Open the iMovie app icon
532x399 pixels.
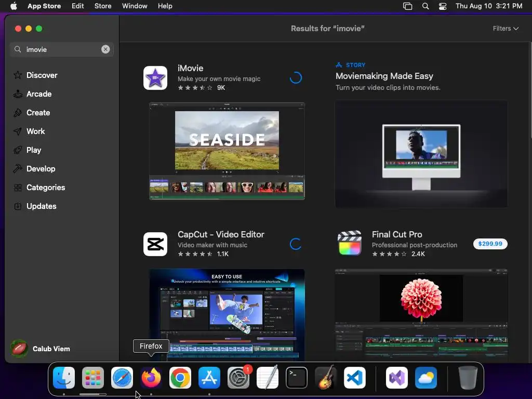click(155, 78)
